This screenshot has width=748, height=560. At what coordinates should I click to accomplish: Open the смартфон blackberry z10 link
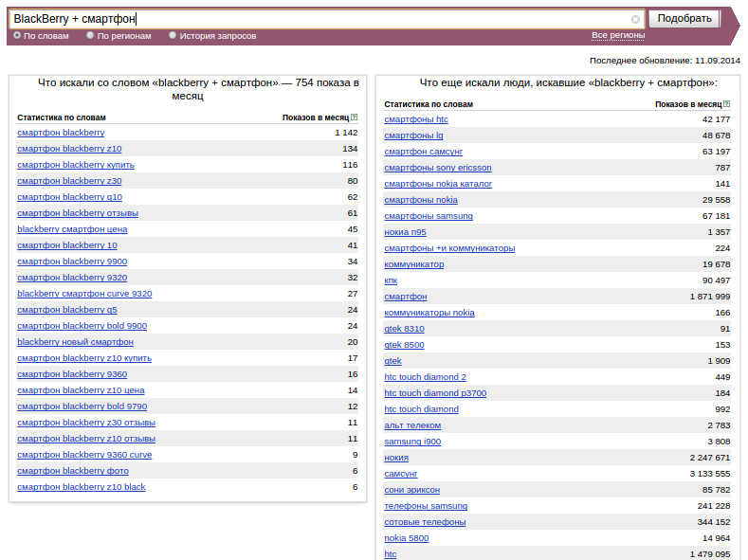tap(69, 149)
